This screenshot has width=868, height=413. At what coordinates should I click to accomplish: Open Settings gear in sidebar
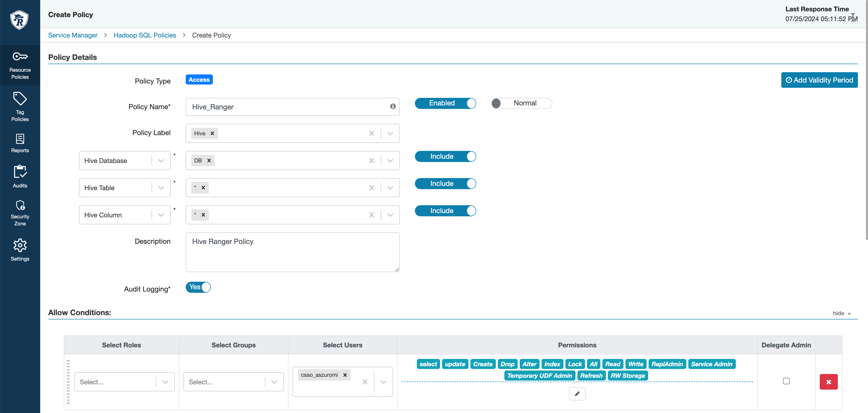20,250
